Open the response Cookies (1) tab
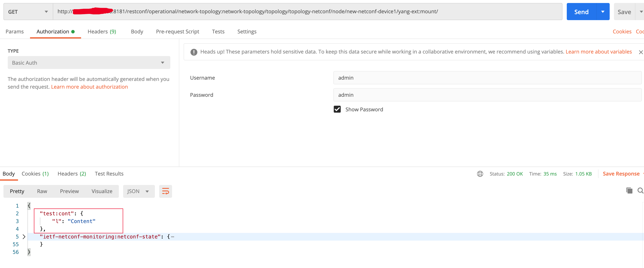 [35, 174]
